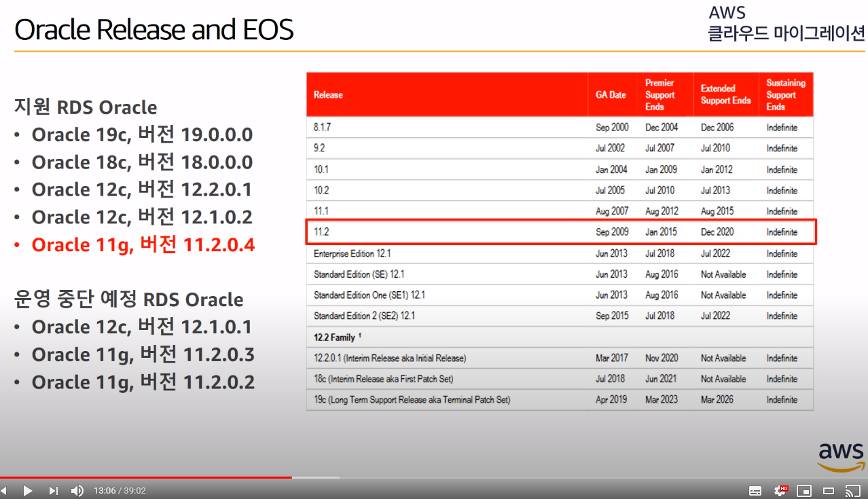Click the 'Mar 2026' cell

click(x=717, y=400)
